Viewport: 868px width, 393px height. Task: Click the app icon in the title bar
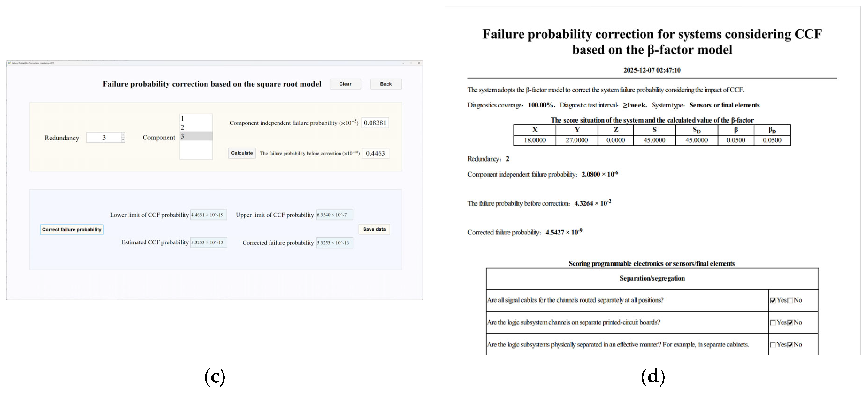9,63
